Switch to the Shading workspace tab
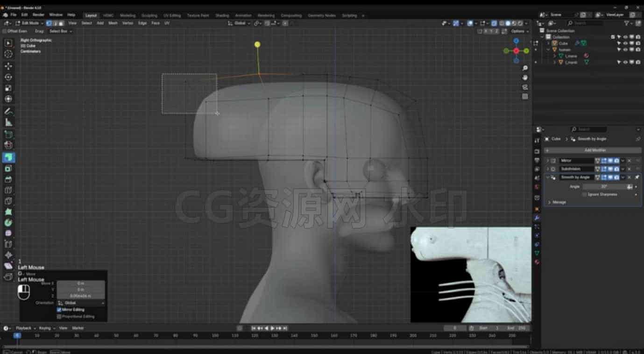This screenshot has height=354, width=644. coord(222,15)
